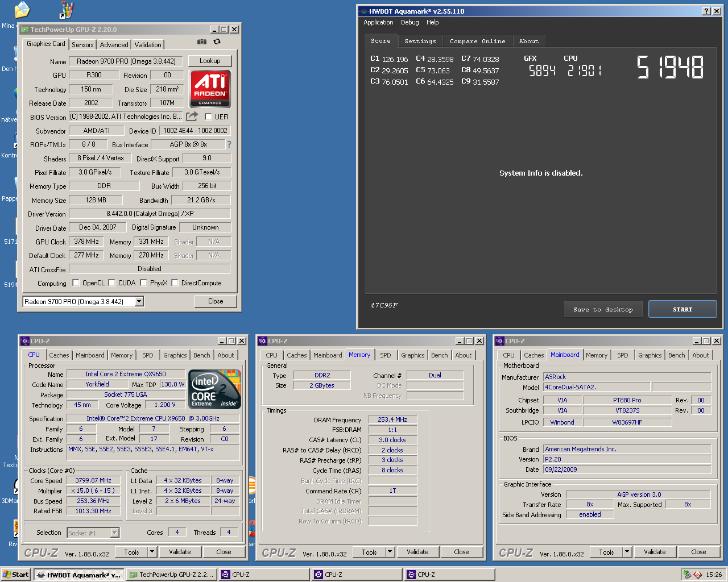
Task: Switch to HWBOT Aquamark taskbar item
Action: tap(78, 575)
